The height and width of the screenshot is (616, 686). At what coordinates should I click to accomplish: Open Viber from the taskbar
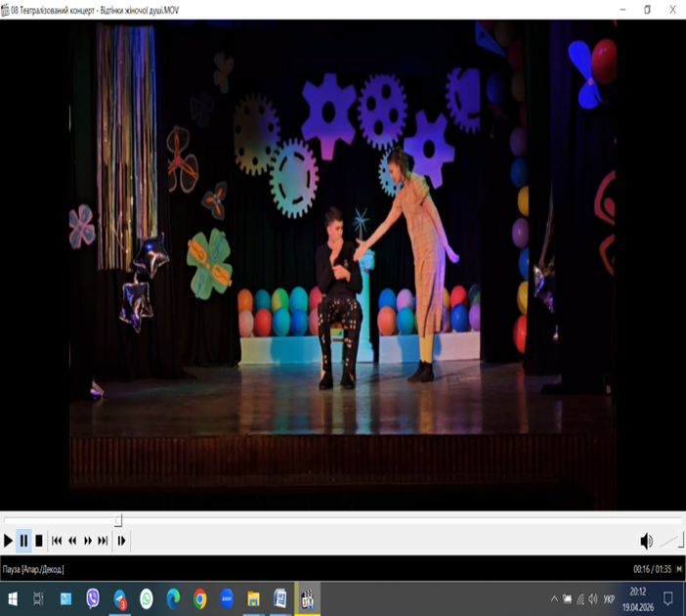click(93, 598)
